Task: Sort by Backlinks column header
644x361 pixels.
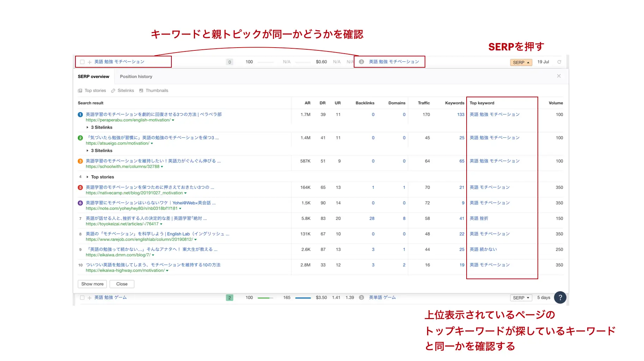Action: [x=365, y=103]
